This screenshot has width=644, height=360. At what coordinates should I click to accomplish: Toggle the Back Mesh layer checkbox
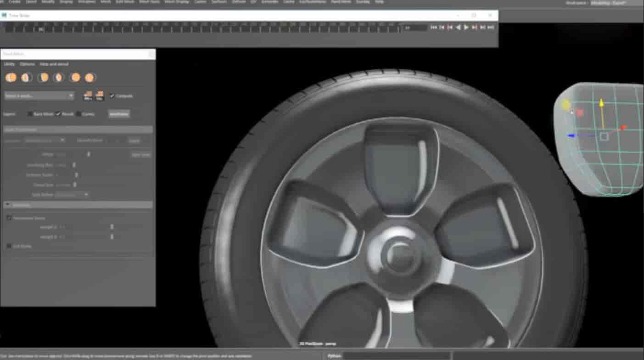click(x=30, y=114)
